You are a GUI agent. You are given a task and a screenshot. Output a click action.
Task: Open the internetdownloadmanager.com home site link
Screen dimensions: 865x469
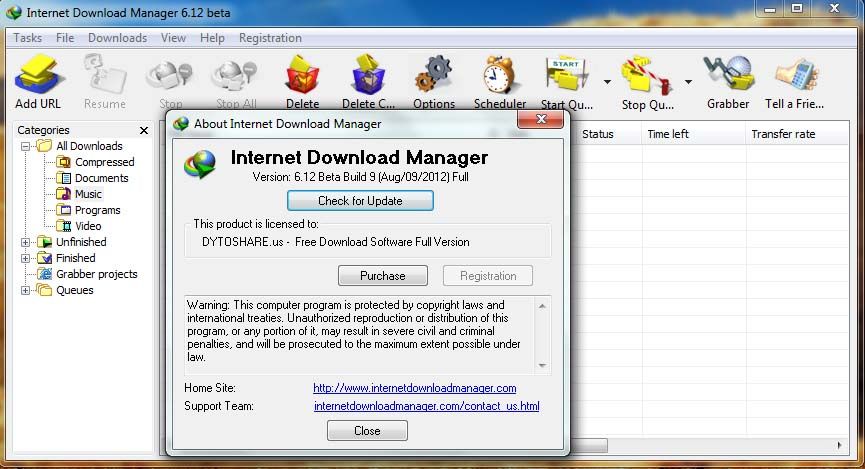(415, 388)
